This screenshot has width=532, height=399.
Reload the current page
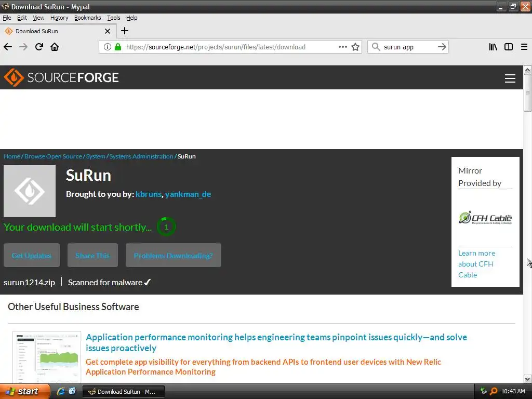point(39,47)
